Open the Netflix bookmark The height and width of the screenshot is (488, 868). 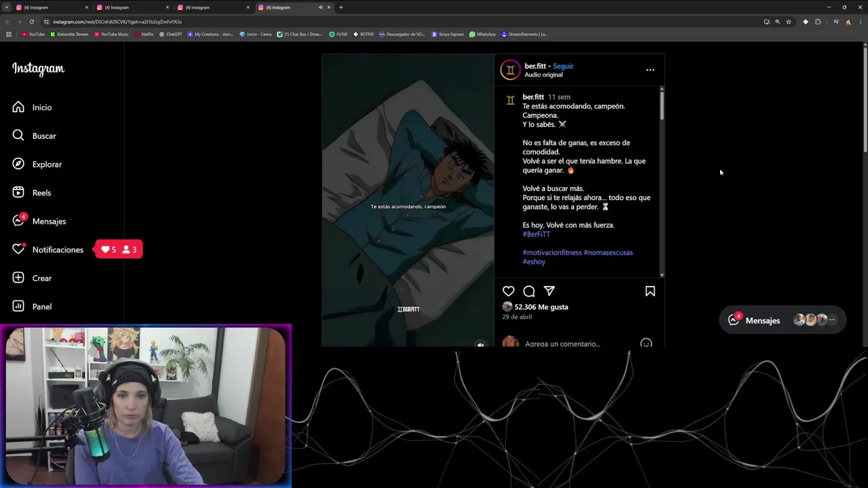(144, 34)
